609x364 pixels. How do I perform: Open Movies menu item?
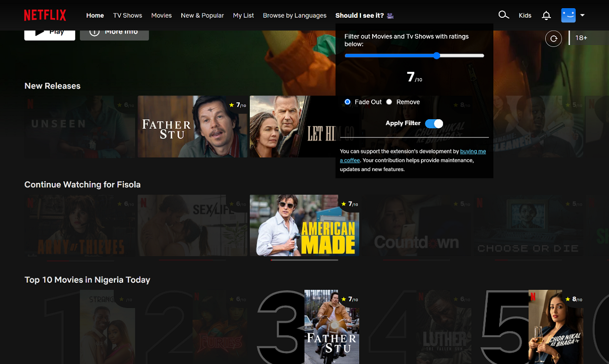[161, 15]
